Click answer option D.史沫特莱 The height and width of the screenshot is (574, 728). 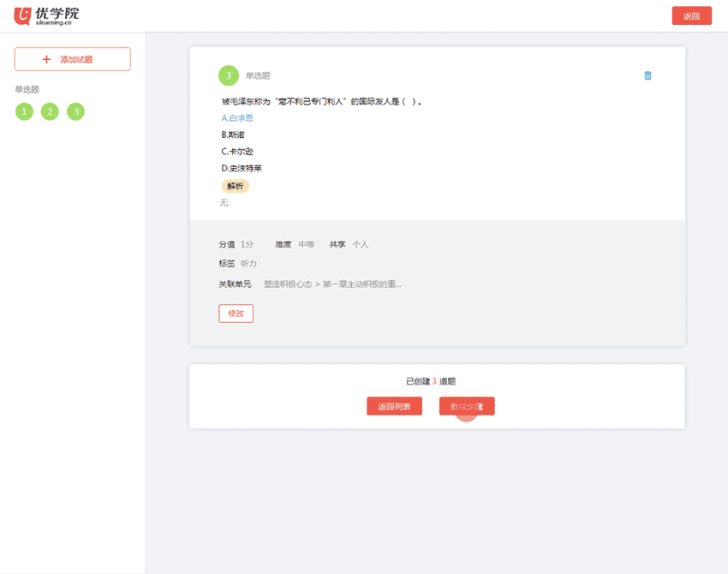[x=242, y=168]
